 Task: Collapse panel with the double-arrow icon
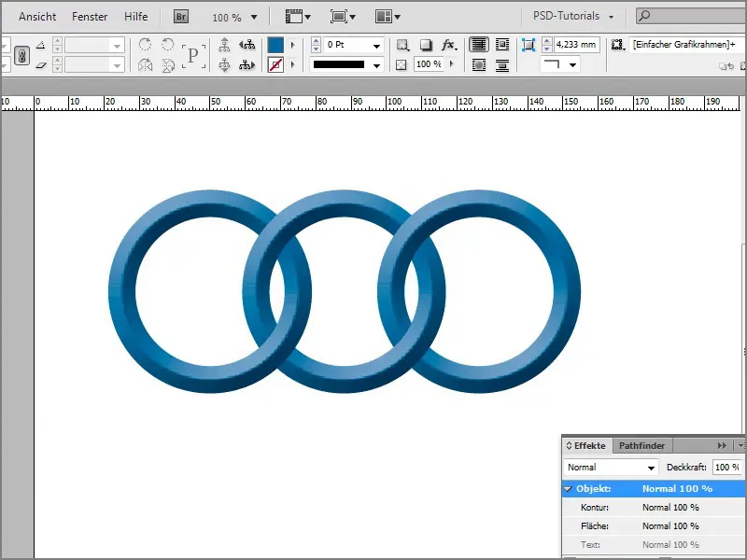tap(722, 446)
